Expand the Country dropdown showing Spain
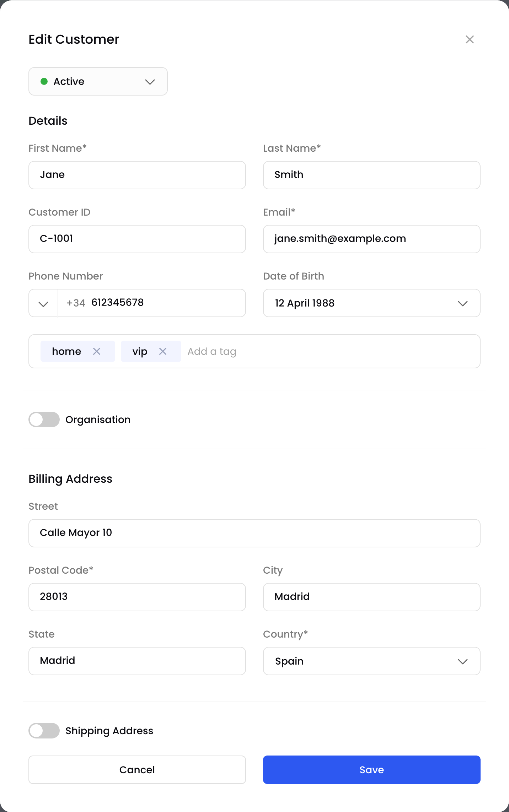Viewport: 509px width, 812px height. coord(372,661)
